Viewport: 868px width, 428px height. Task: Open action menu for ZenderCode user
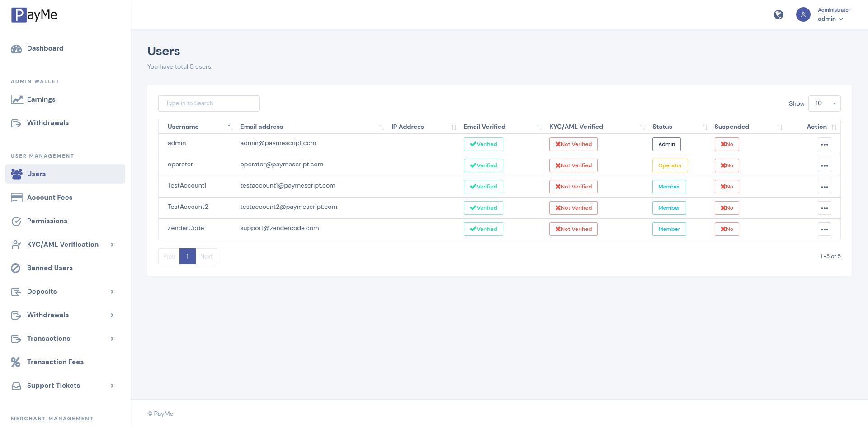[824, 229]
